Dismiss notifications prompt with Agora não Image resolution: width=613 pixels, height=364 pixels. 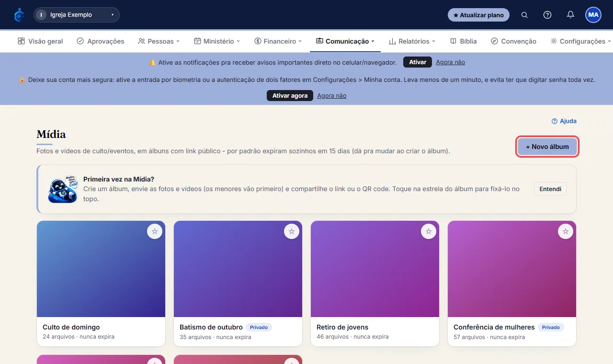coord(450,62)
